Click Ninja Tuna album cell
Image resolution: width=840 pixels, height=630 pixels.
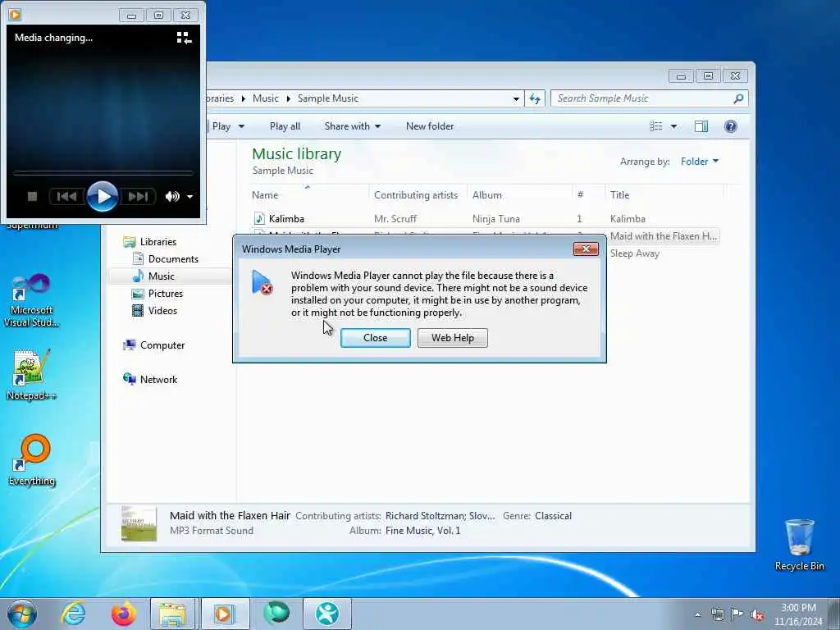[x=496, y=219]
